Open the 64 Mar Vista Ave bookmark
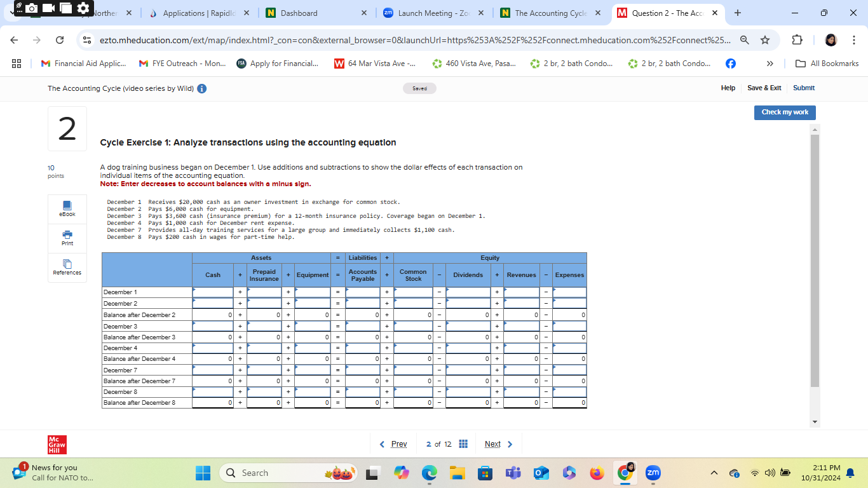The width and height of the screenshot is (868, 488). 376,64
